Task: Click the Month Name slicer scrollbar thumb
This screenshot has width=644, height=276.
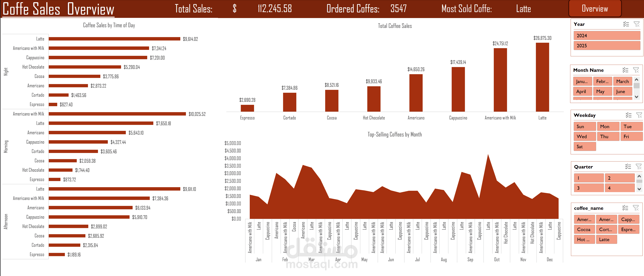Action: click(637, 86)
